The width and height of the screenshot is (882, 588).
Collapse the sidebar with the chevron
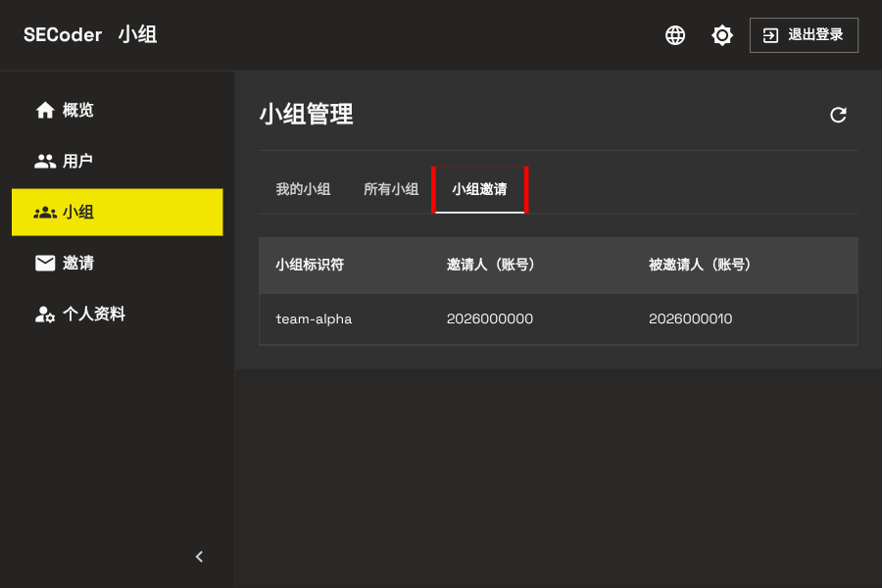click(x=199, y=557)
